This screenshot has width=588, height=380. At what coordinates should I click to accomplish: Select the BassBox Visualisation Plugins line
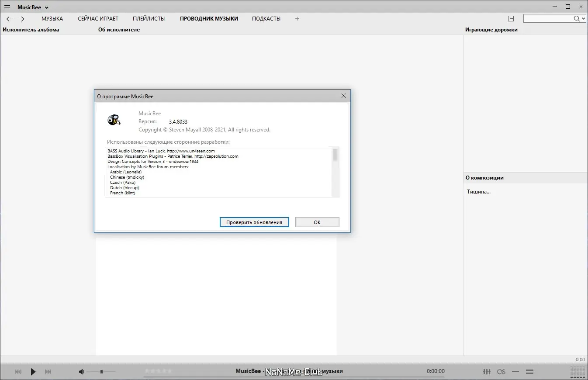[173, 156]
